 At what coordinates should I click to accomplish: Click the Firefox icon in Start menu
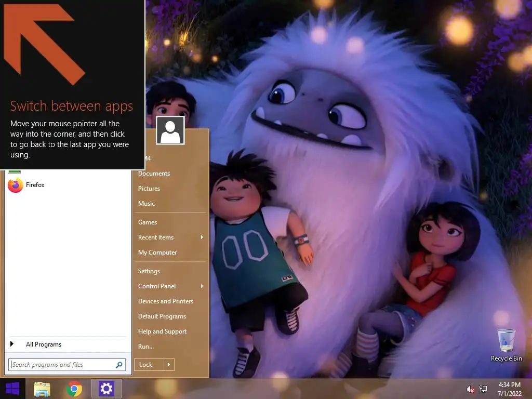(15, 185)
